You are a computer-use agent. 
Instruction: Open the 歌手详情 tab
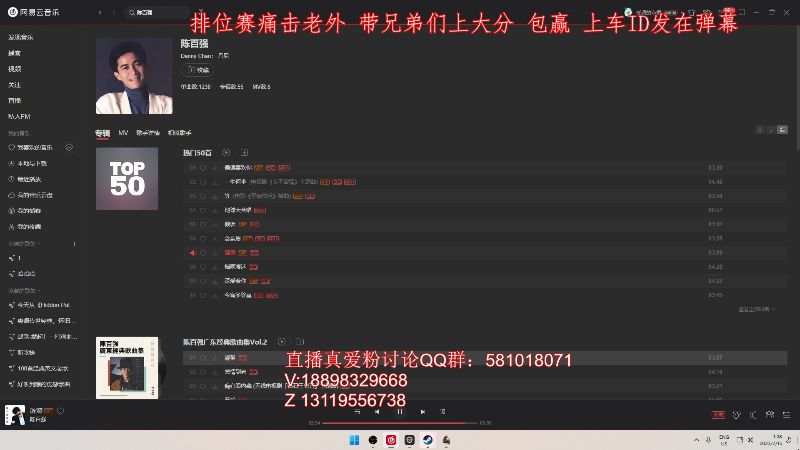[x=148, y=133]
